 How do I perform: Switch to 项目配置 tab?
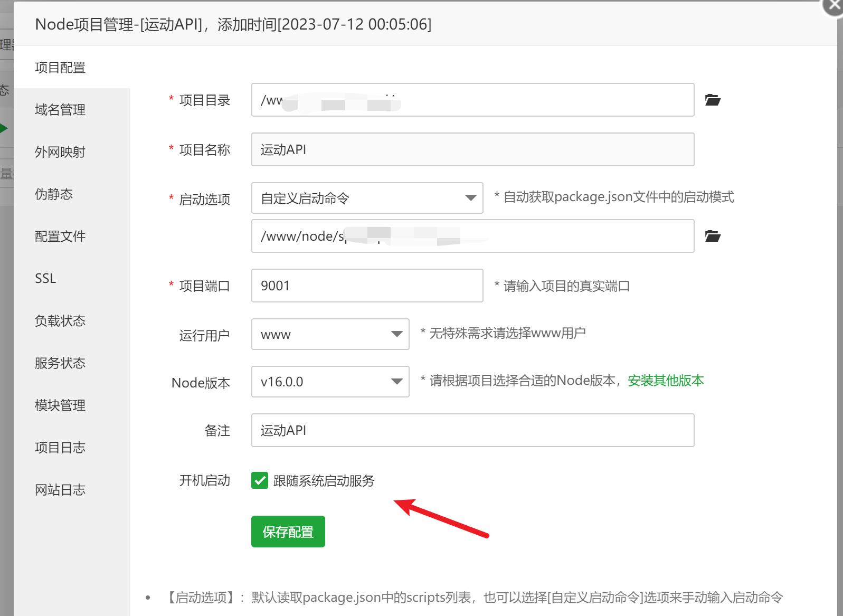click(72, 68)
